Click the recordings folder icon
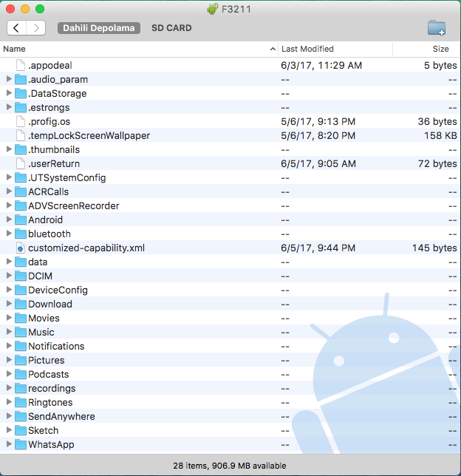This screenshot has height=476, width=461. pyautogui.click(x=21, y=388)
